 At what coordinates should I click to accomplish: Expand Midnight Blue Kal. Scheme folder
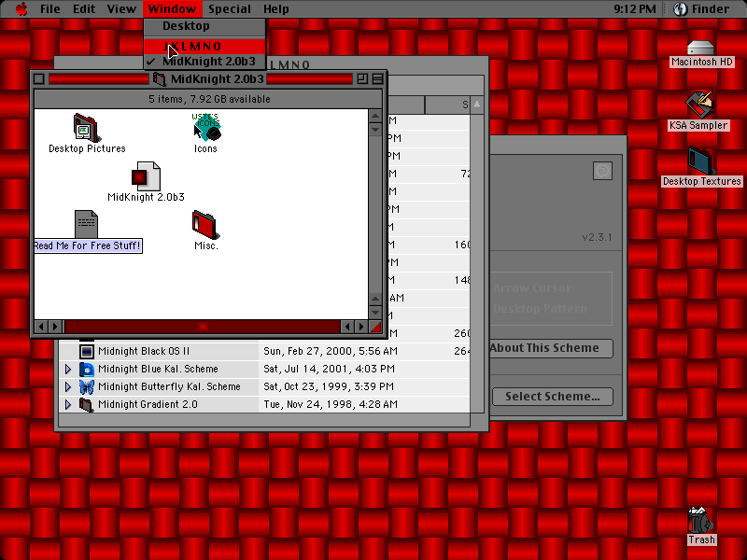pyautogui.click(x=68, y=369)
